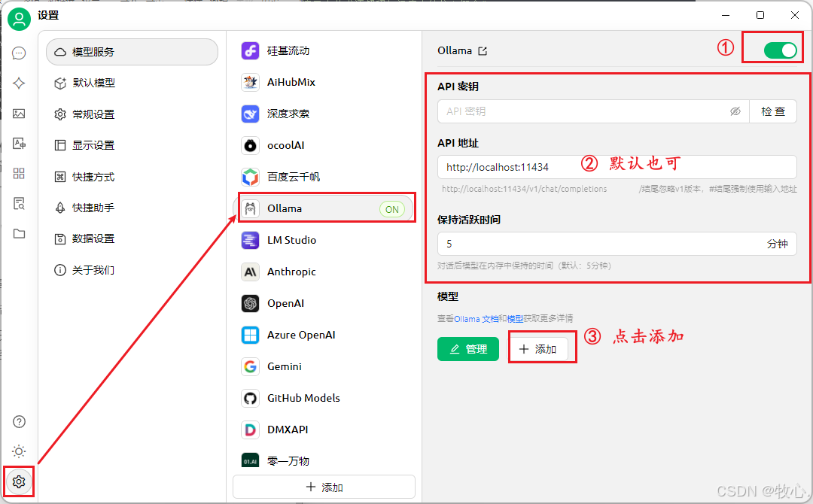813x504 pixels.
Task: Click 添加 button below provider list
Action: [324, 487]
